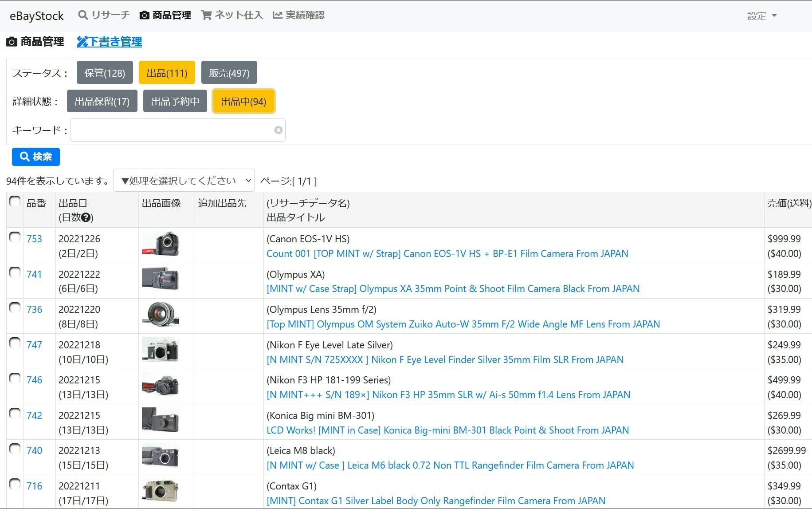Open Canon EOS-1V HS listing title
This screenshot has width=812, height=509.
[x=447, y=253]
